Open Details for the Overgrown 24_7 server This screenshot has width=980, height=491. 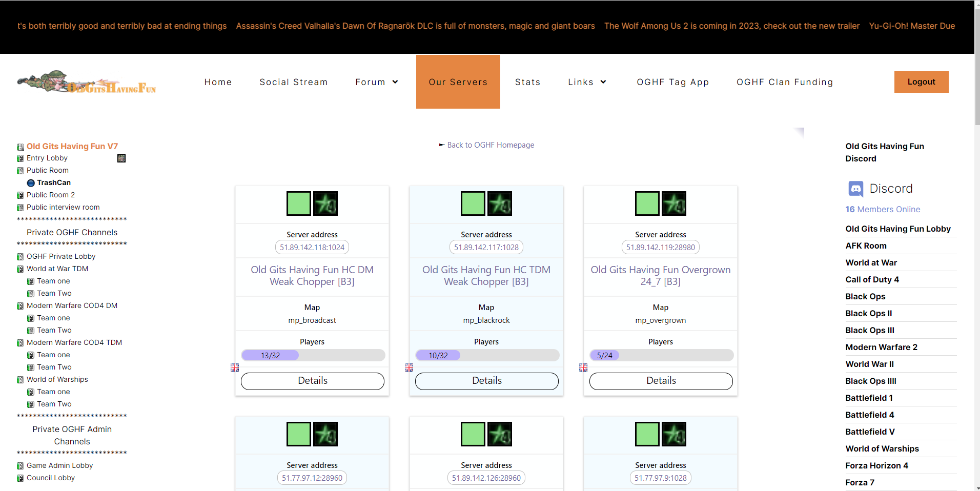[x=661, y=381]
